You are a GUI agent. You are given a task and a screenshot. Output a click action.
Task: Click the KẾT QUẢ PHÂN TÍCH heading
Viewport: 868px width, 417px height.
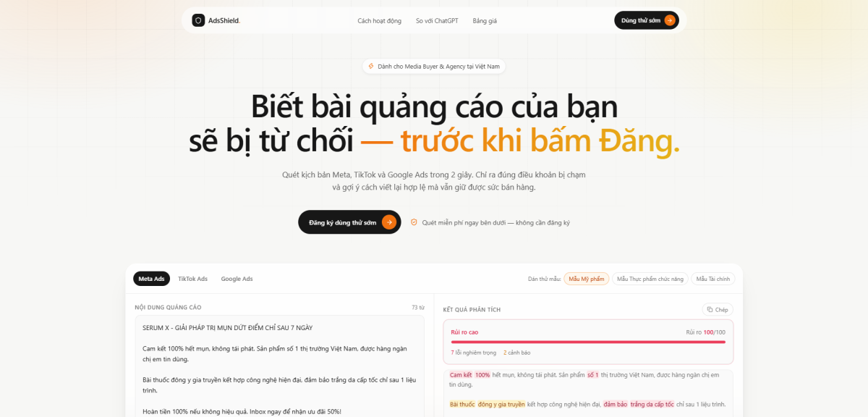(x=472, y=310)
